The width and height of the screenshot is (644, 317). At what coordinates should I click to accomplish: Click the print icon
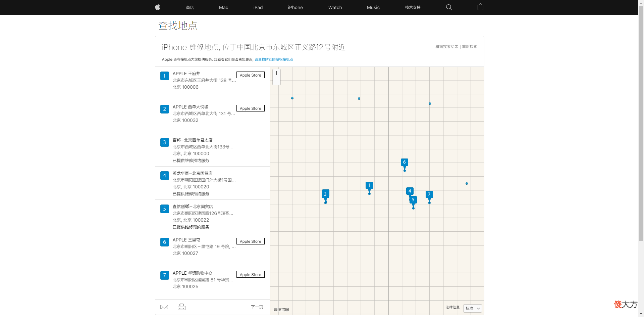tap(181, 307)
